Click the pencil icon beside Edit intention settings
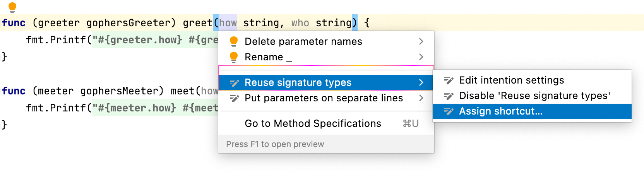Image resolution: width=644 pixels, height=171 pixels. (x=449, y=80)
